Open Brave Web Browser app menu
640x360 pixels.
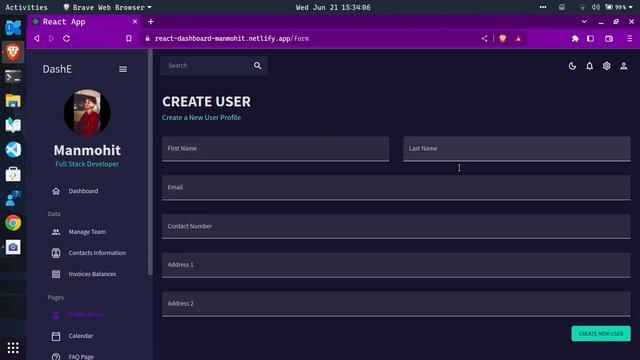point(108,7)
